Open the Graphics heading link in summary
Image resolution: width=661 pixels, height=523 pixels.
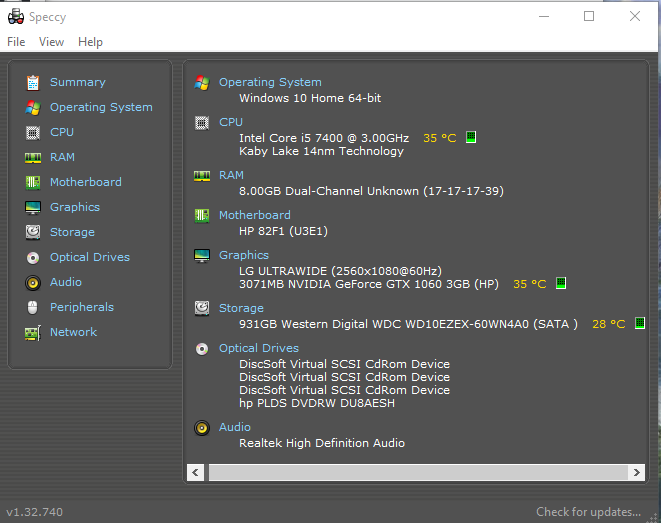[244, 255]
